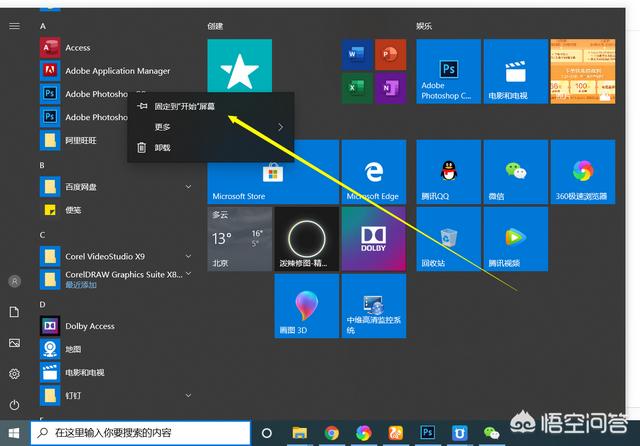This screenshot has width=640, height=446.
Task: Click the C letter group header
Action: click(x=42, y=235)
